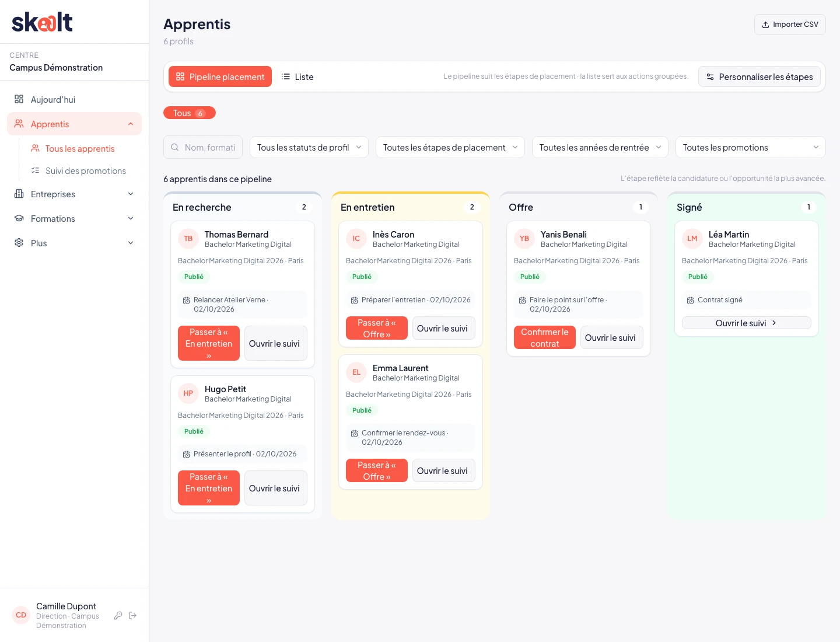The height and width of the screenshot is (642, 840).
Task: Move Thomas Bernard to En entretien
Action: coord(209,343)
